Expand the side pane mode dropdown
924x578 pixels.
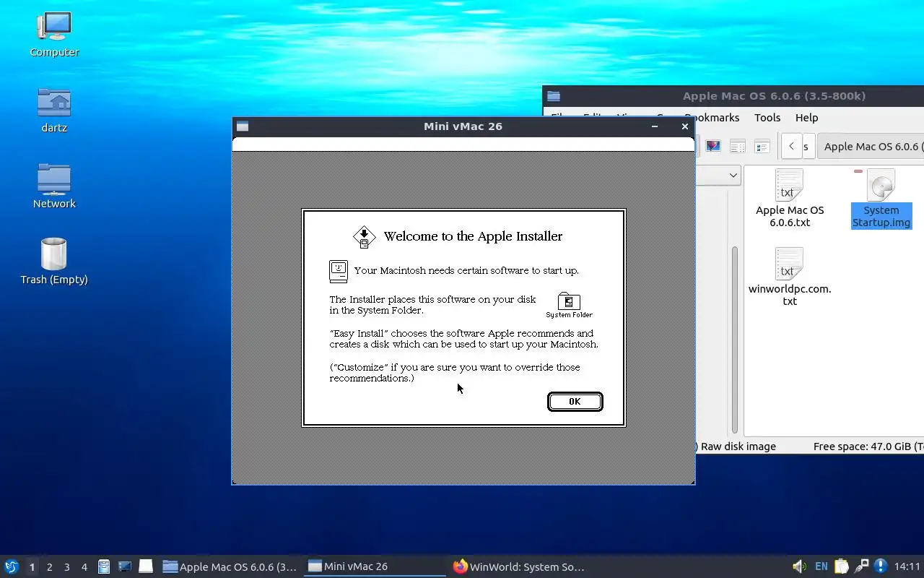pos(733,175)
